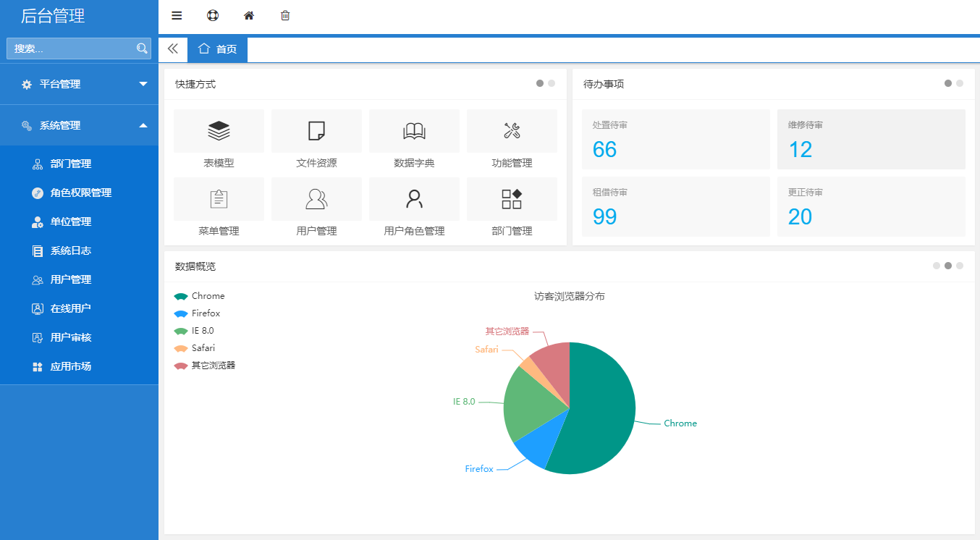The image size is (980, 540).
Task: Click the hamburger menu icon in top toolbar
Action: pyautogui.click(x=177, y=16)
